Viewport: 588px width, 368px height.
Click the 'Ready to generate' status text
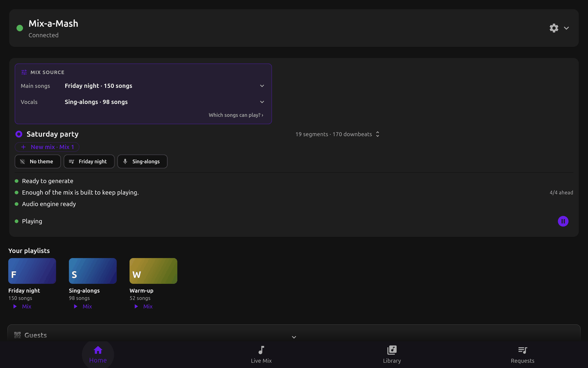point(48,181)
